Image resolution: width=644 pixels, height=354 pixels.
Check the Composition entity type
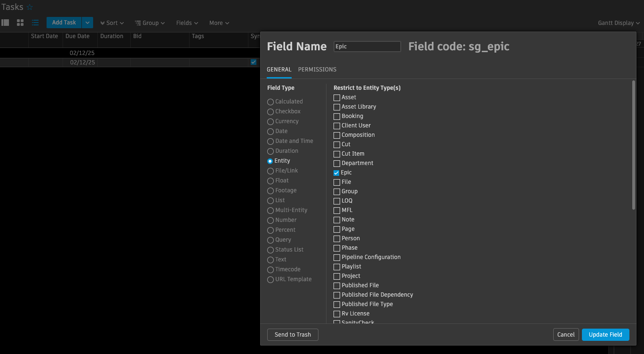337,135
